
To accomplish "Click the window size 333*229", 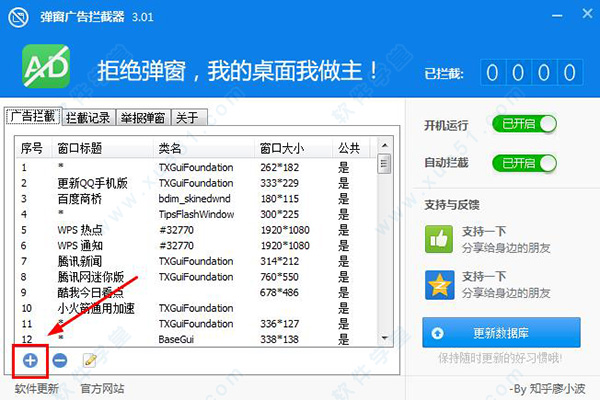I will (x=279, y=183).
